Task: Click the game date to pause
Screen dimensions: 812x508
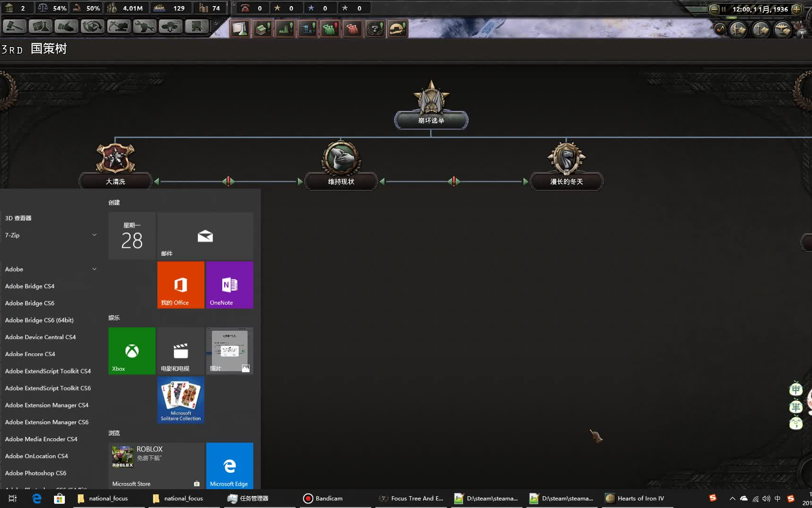Action: click(x=760, y=9)
